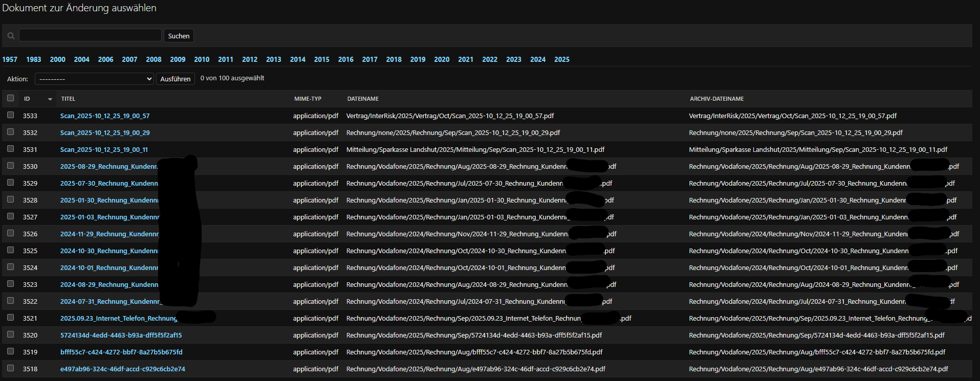980x381 pixels.
Task: Open document Scan_2025-10_12_25_19_00_57
Action: (105, 116)
